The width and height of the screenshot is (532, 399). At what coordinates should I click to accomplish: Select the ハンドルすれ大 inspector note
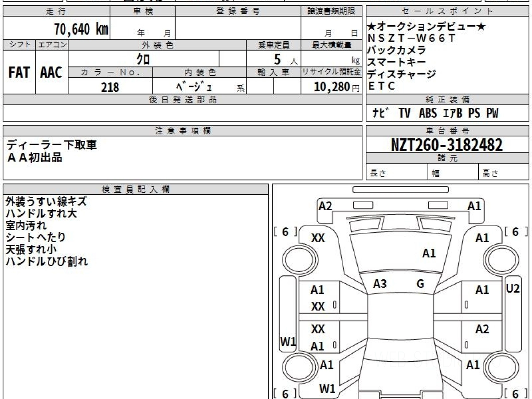pyautogui.click(x=41, y=214)
